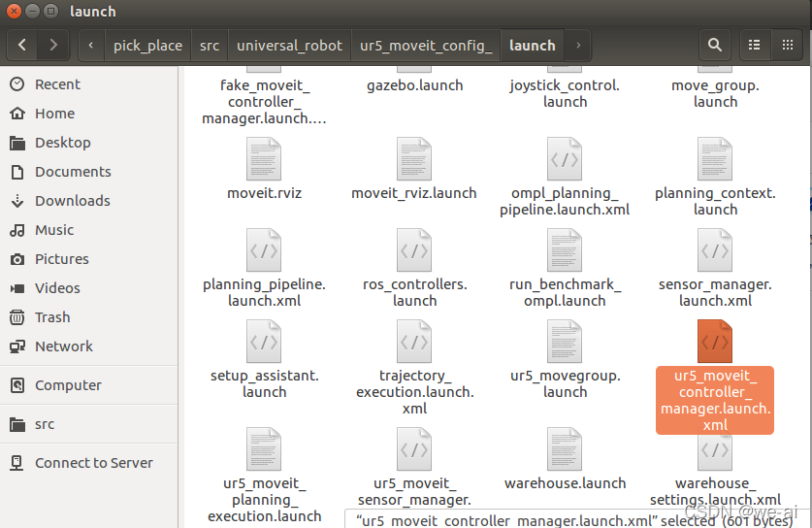
Task: Select ur5_moveit_planning_execution.launch file icon
Action: tap(264, 448)
